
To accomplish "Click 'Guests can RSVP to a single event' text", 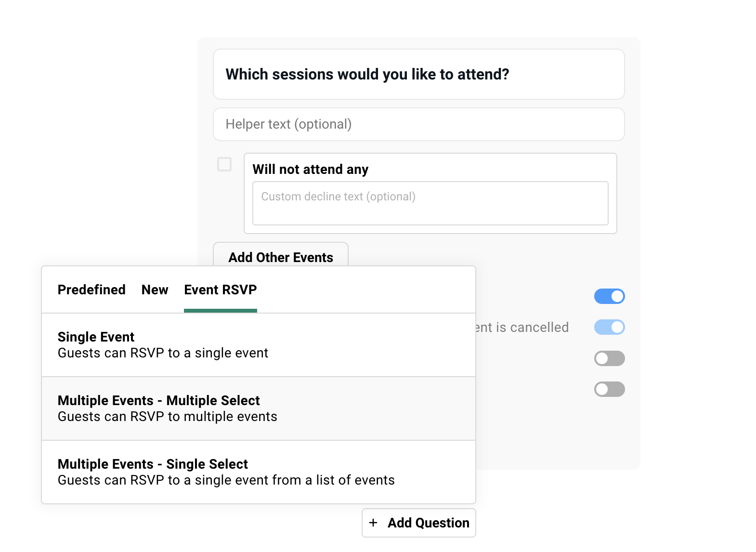I will (x=163, y=353).
